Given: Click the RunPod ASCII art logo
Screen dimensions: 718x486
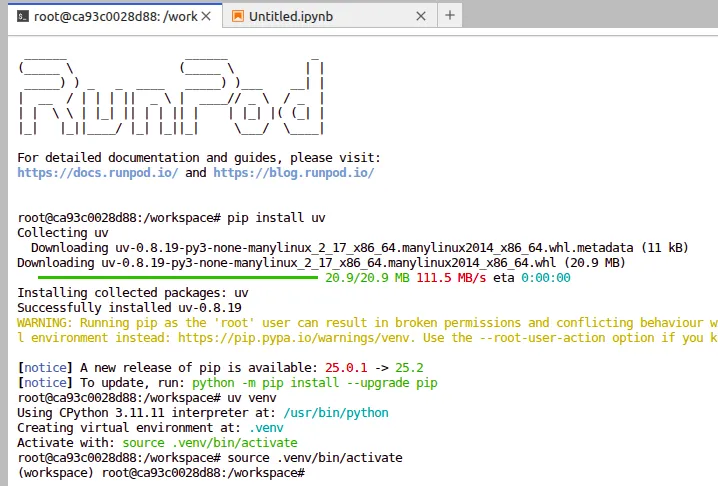Looking at the screenshot, I should (172, 98).
